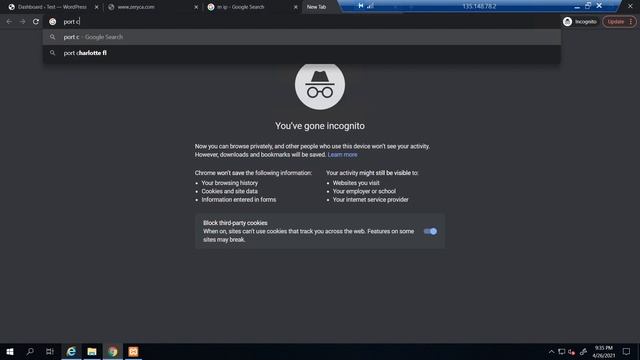The width and height of the screenshot is (640, 360).
Task: Click the "Websites you visit" bullet
Action: coord(356,183)
